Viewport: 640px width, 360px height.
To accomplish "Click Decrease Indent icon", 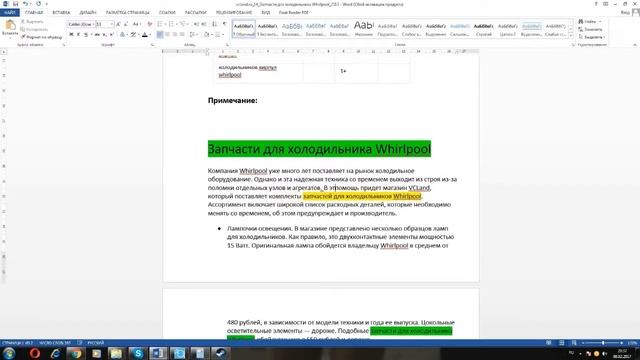I will (196, 24).
